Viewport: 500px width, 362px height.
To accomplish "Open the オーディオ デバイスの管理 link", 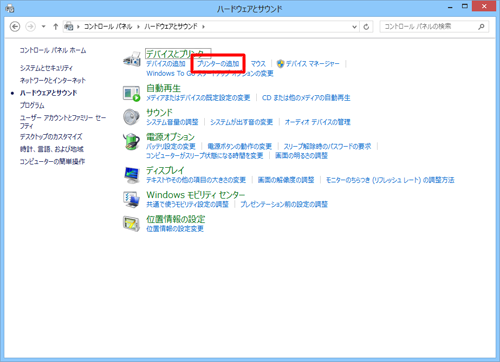I will (x=317, y=122).
